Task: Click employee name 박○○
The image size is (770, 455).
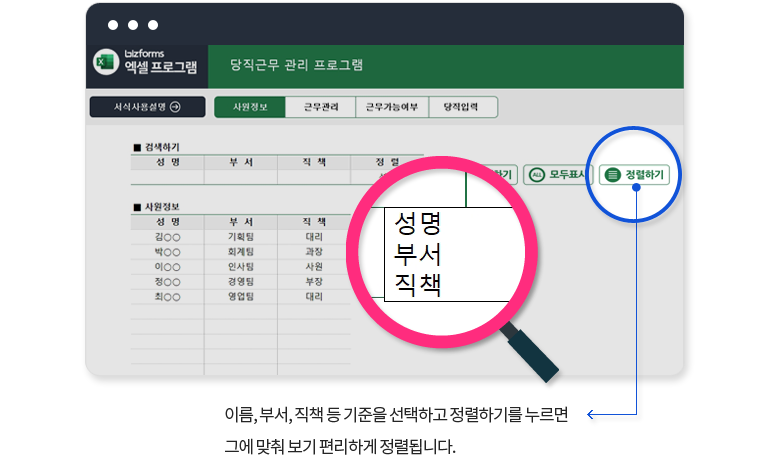Action: point(167,252)
